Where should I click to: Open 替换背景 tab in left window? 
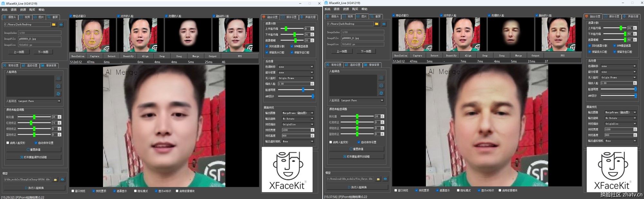coord(49,65)
